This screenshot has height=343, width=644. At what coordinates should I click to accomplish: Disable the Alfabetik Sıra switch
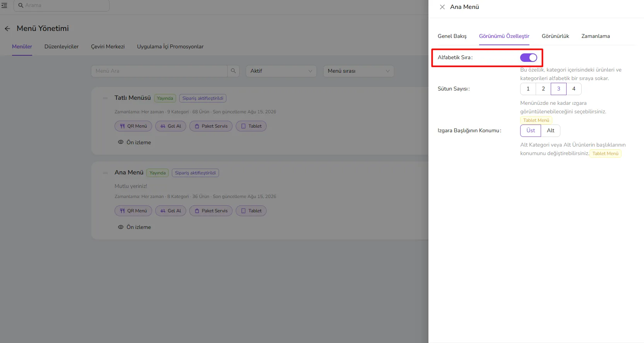coord(529,58)
